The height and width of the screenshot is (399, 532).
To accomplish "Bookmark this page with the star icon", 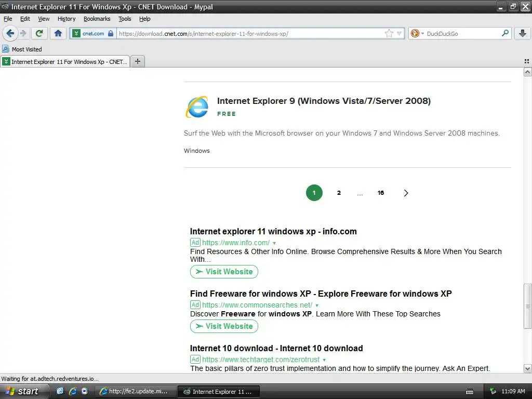I will (389, 33).
